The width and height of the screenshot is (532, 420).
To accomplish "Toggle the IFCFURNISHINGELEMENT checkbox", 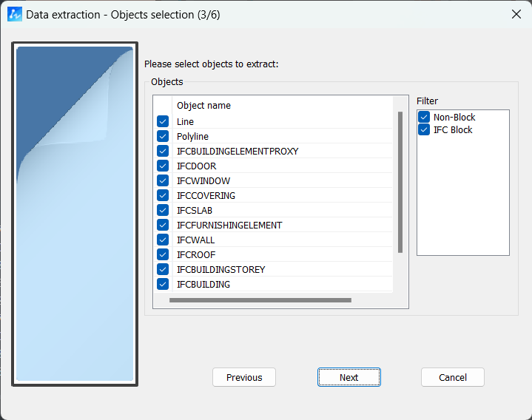I will coord(163,225).
